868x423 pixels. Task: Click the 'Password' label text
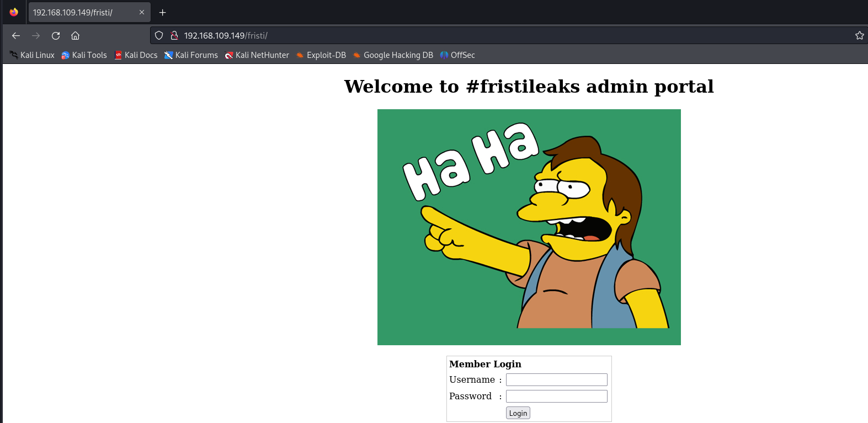tap(470, 396)
